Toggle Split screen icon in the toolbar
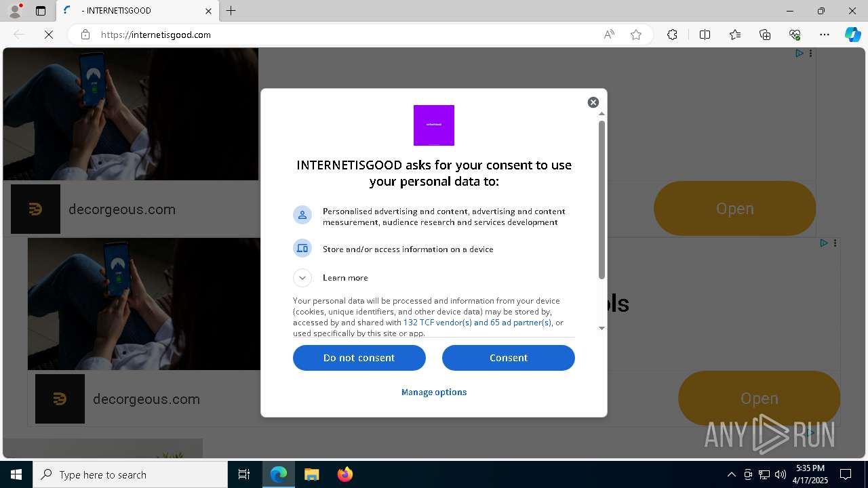Screen dimensions: 868x488 pyautogui.click(x=705, y=35)
